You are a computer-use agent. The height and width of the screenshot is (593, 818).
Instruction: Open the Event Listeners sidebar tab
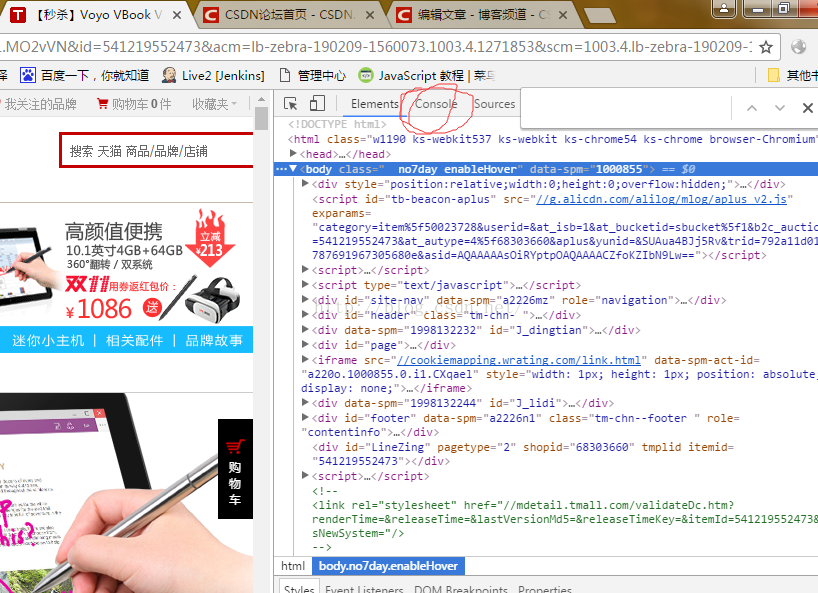364,588
